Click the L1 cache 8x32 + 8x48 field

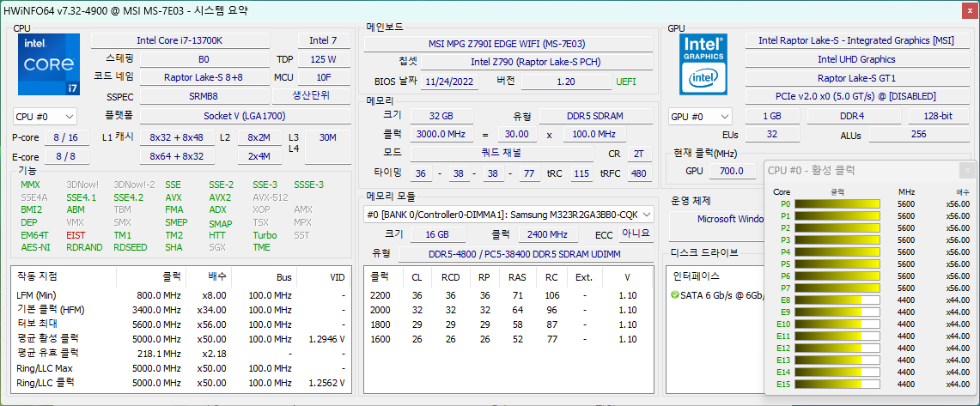(177, 137)
